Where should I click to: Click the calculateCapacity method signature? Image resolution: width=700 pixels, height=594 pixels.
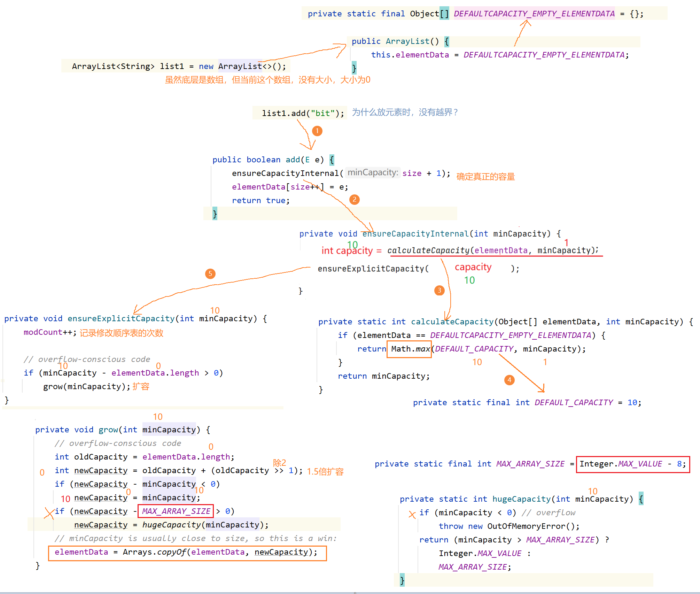pyautogui.click(x=505, y=322)
